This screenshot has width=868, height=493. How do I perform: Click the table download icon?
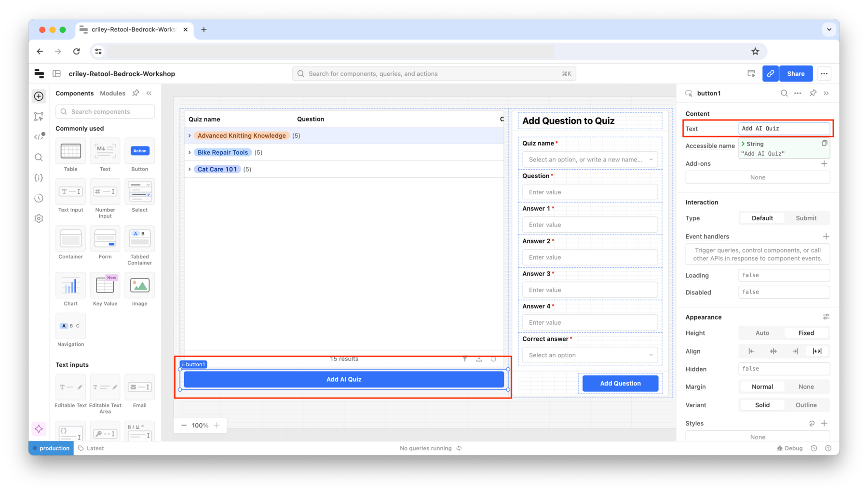point(479,359)
